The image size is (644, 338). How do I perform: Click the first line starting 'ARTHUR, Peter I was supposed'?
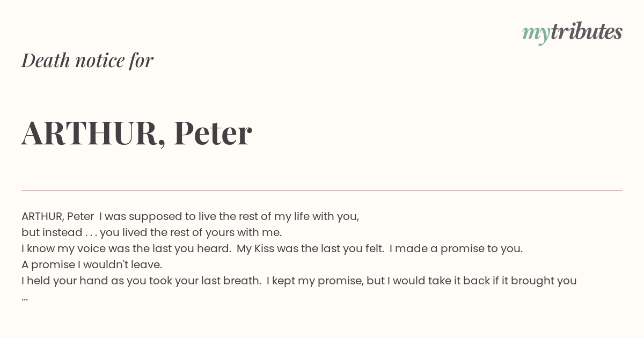coord(190,217)
